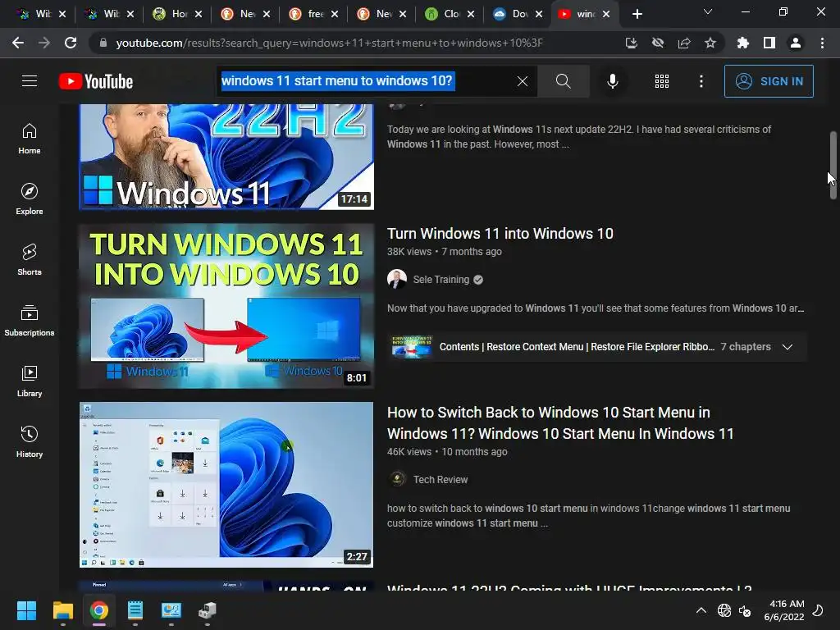
Task: Open Chrome three-dot menu
Action: coord(822,43)
